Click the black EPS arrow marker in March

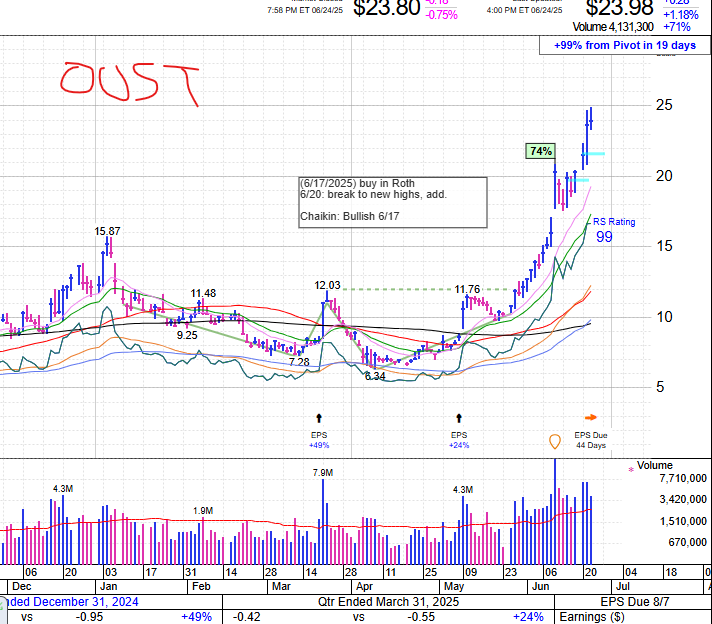coord(319,418)
